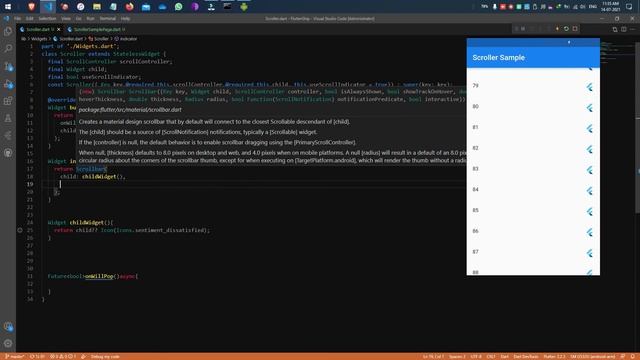Image resolution: width=640 pixels, height=360 pixels.
Task: Open Firefox from the taskbar
Action: (x=129, y=7)
